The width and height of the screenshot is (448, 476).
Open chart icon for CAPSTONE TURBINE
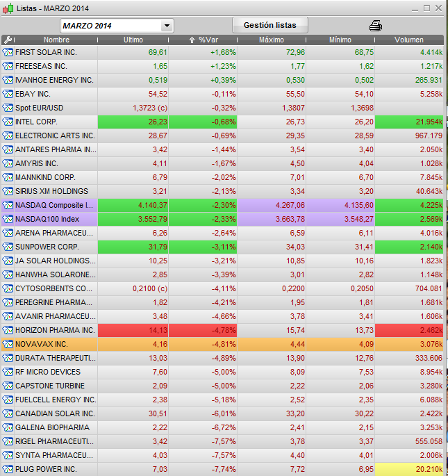tap(8, 386)
